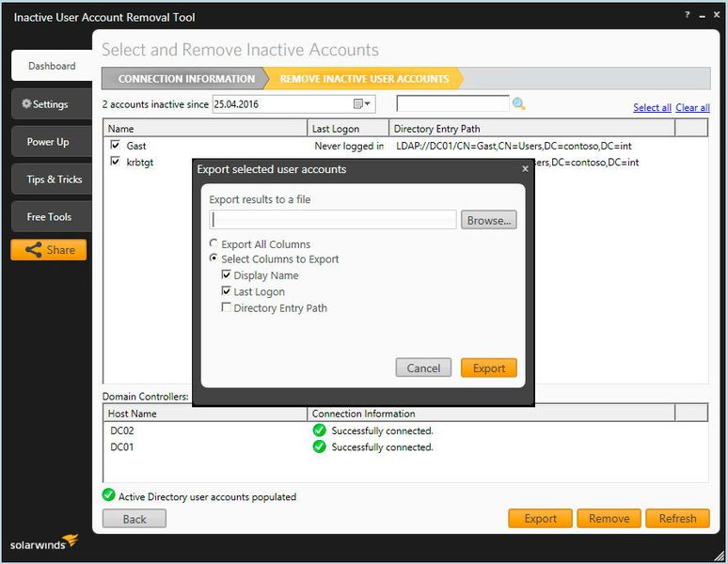
Task: Close the Export selected user accounts dialog
Action: 525,169
